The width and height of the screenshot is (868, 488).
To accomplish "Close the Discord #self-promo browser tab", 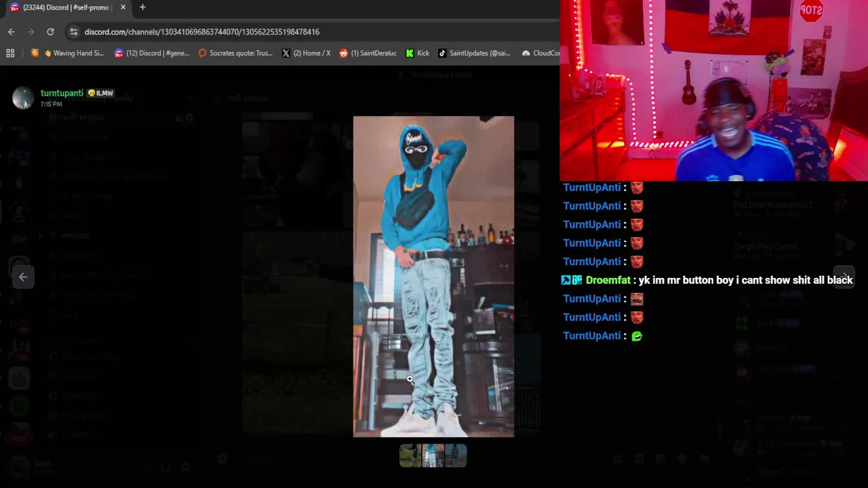I will 123,7.
